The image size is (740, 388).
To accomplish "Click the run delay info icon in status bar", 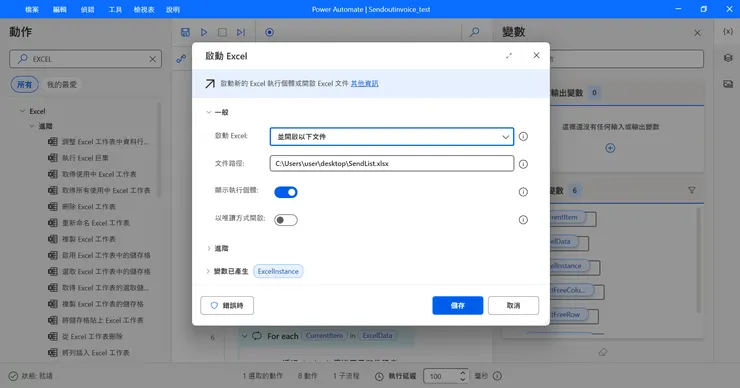I will (x=497, y=376).
